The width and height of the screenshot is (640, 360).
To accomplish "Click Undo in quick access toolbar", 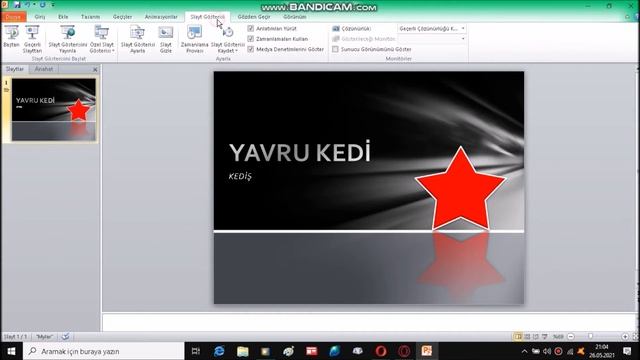I will tap(28, 5).
